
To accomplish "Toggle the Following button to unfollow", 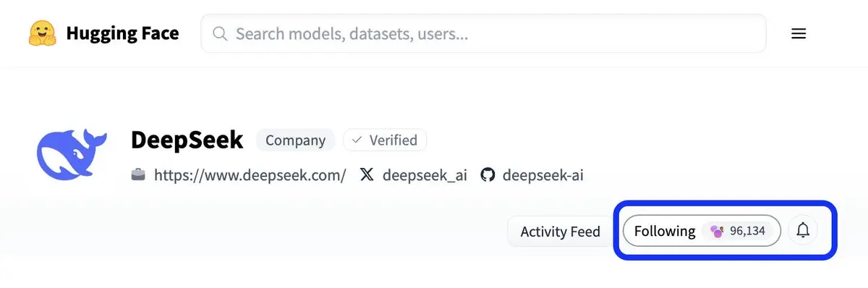I will click(x=702, y=231).
